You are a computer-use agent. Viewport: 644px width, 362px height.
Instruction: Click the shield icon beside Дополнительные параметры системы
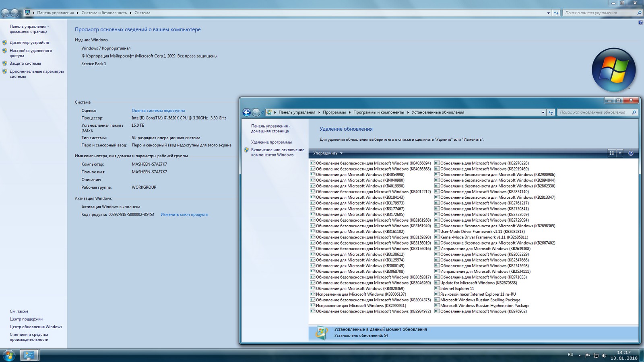tap(5, 72)
